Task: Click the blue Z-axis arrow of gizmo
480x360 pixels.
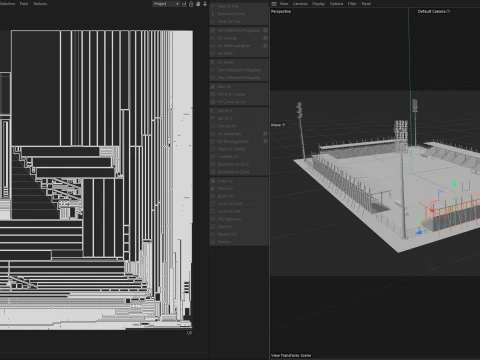Action: 419,232
